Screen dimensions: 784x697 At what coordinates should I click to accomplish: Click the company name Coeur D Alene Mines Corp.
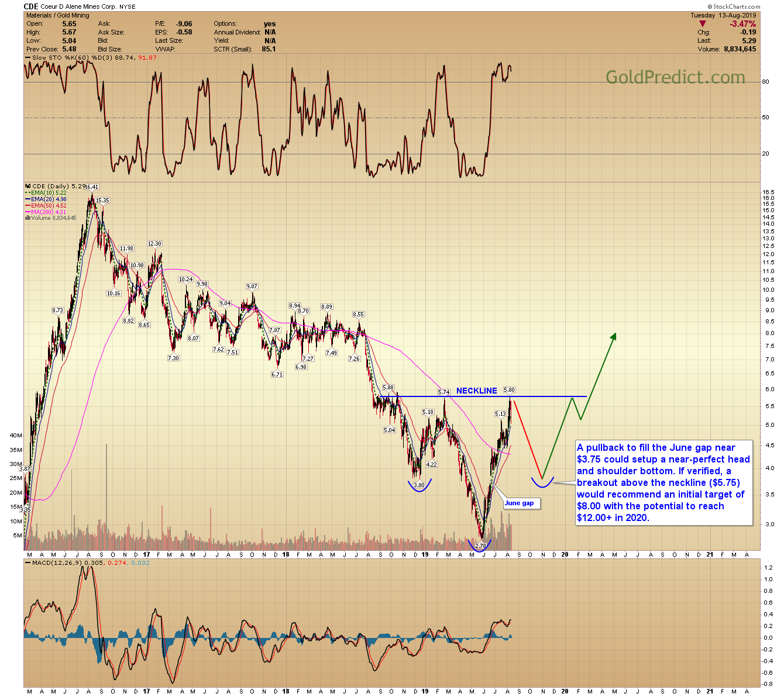point(79,7)
